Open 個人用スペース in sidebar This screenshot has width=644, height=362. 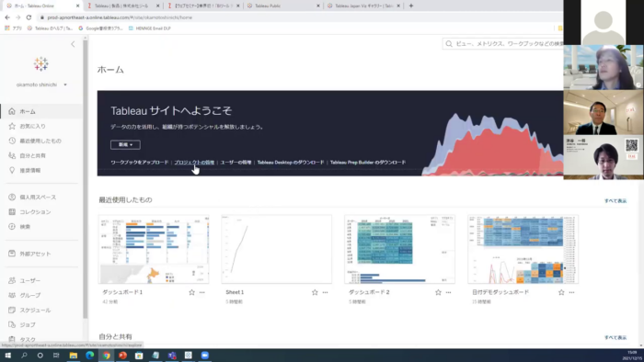click(x=41, y=198)
